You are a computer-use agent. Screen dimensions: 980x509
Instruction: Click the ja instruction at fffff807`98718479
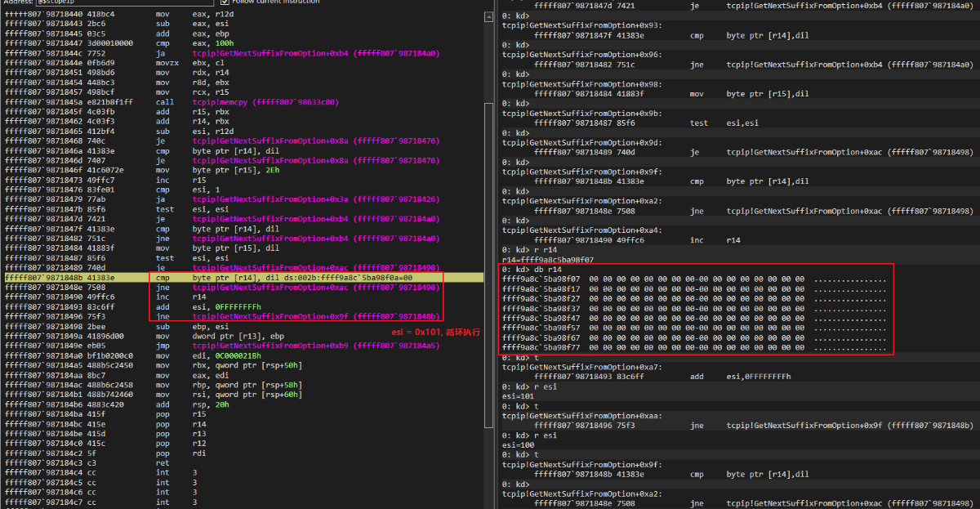click(244, 198)
